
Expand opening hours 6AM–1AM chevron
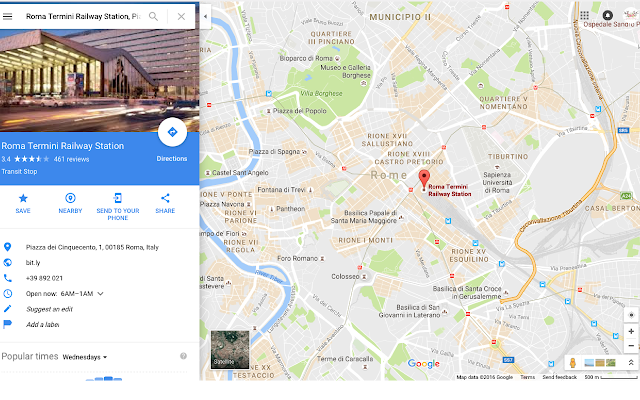pyautogui.click(x=100, y=293)
